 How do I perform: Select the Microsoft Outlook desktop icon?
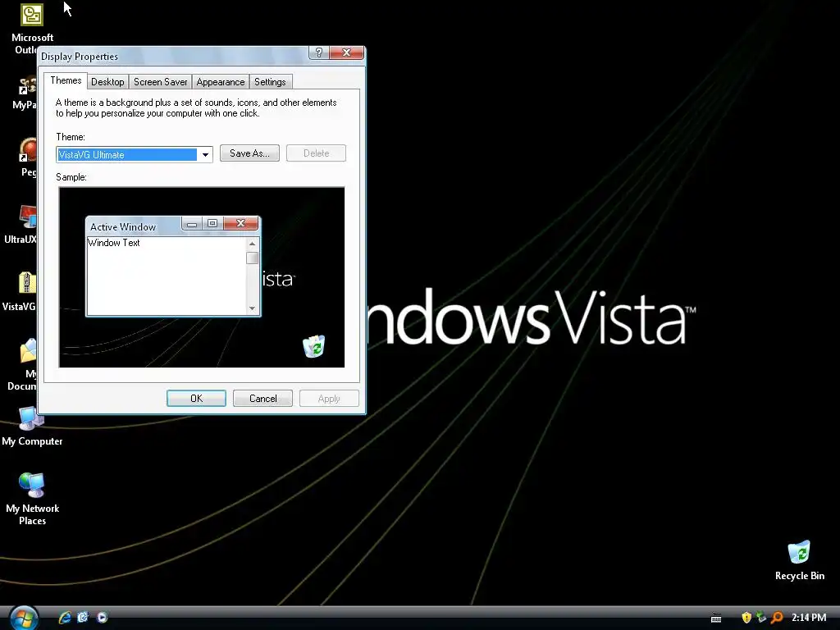[x=32, y=28]
